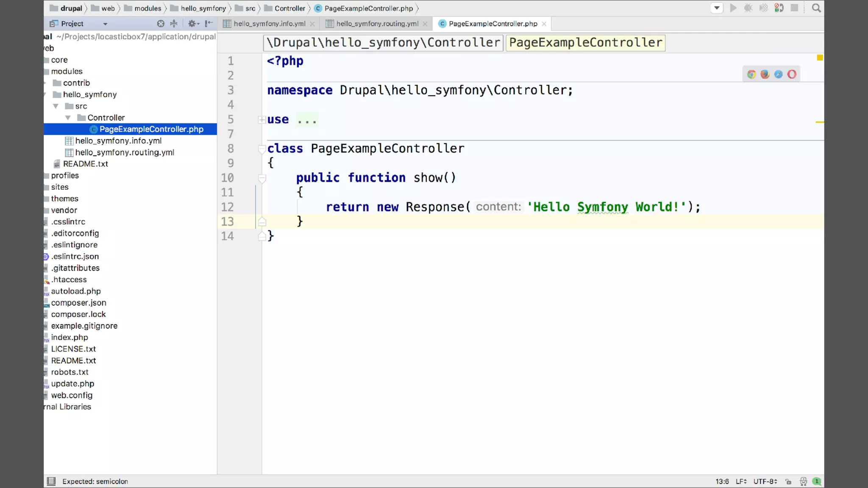Expand the folded use statements
The width and height of the screenshot is (868, 488).
[262, 120]
